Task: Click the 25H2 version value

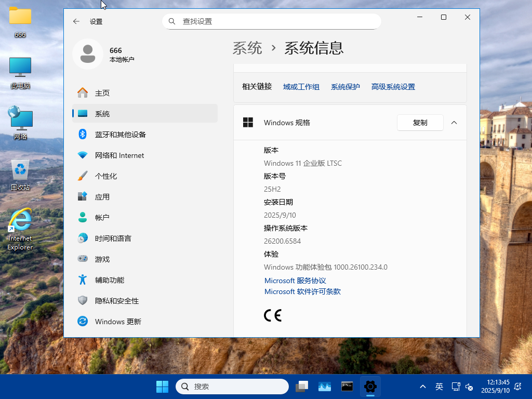Action: [272, 189]
